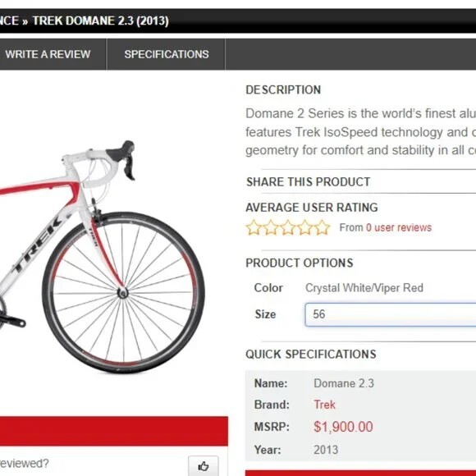This screenshot has width=476, height=476.
Task: Click the Trek Domane bike product image
Action: tap(102, 257)
